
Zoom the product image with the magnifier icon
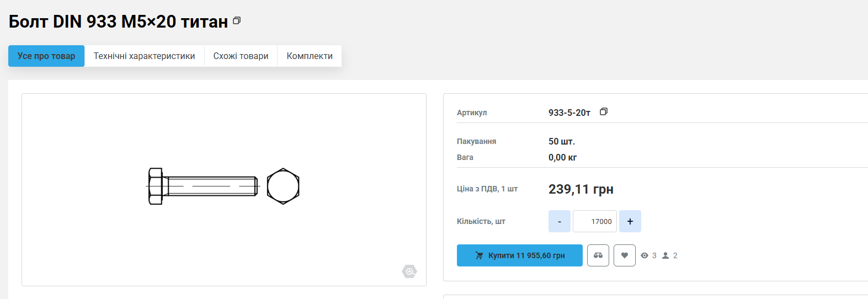(409, 271)
